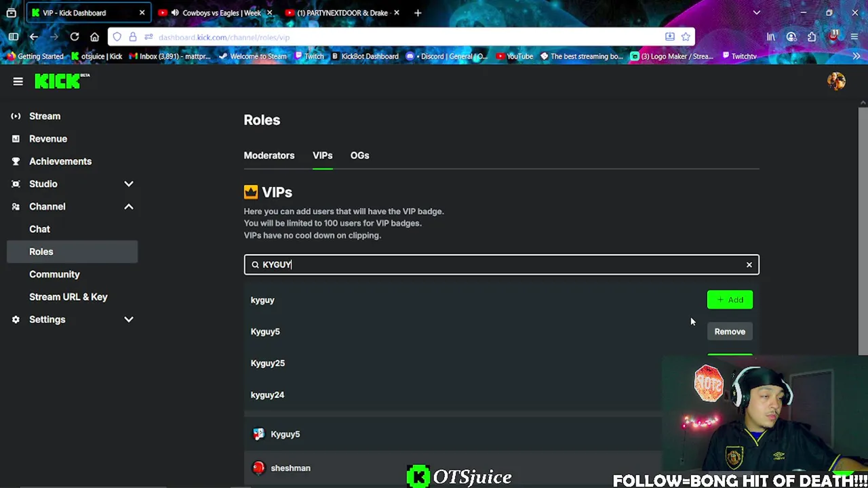This screenshot has width=868, height=488.
Task: Open the library icon in toolbar
Action: tap(771, 37)
